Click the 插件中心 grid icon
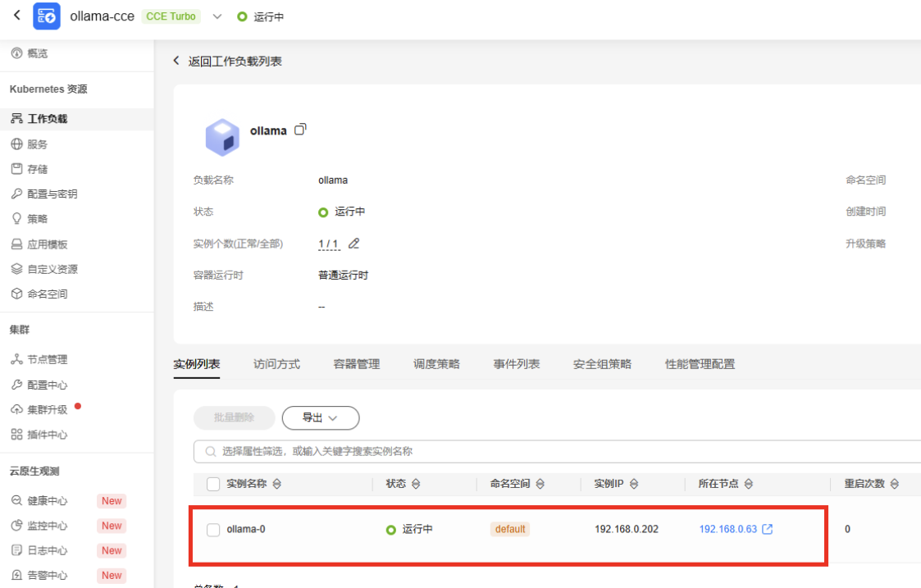 click(16, 435)
